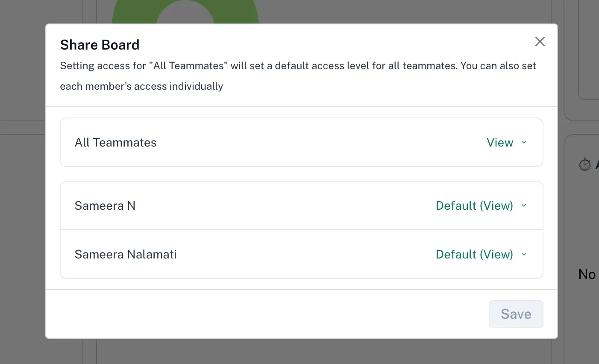Open the All Teammates "View" access dropdown
This screenshot has height=364, width=599.
500,143
